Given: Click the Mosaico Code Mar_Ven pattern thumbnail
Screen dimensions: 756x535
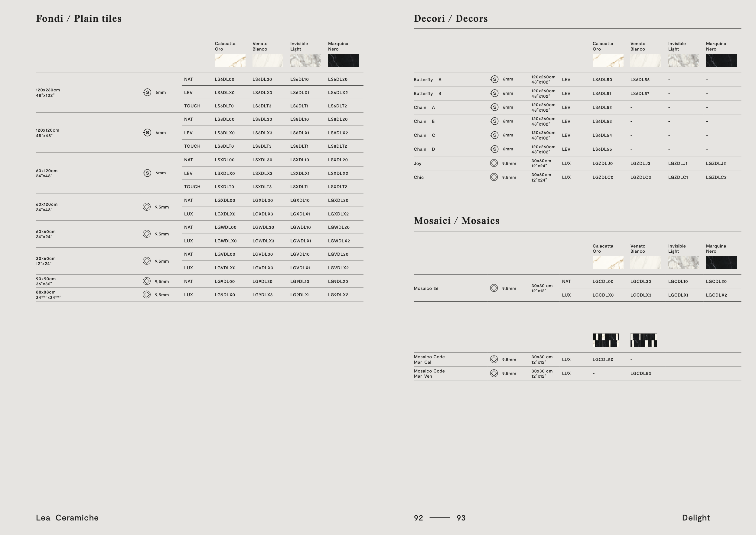Looking at the screenshot, I should (x=644, y=340).
